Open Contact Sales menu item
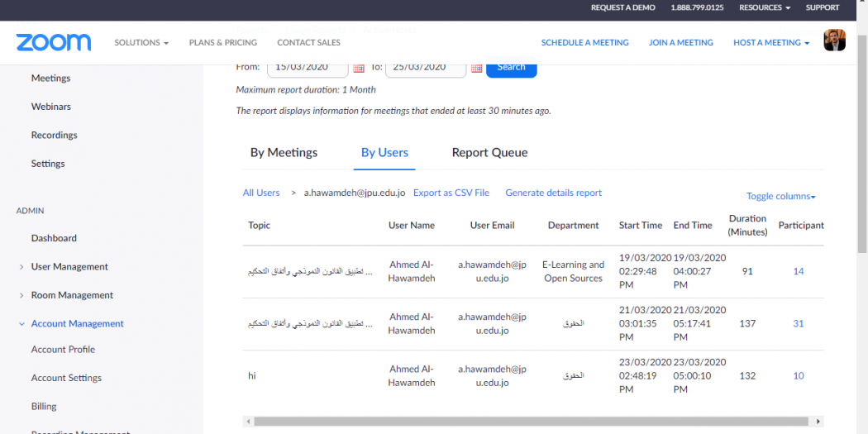The width and height of the screenshot is (868, 434). 309,43
